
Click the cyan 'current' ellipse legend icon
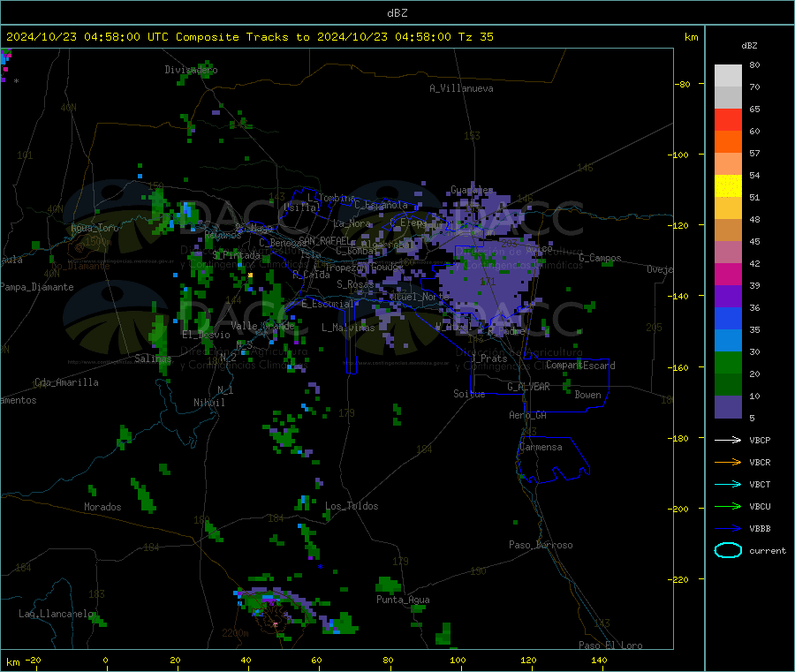click(728, 550)
